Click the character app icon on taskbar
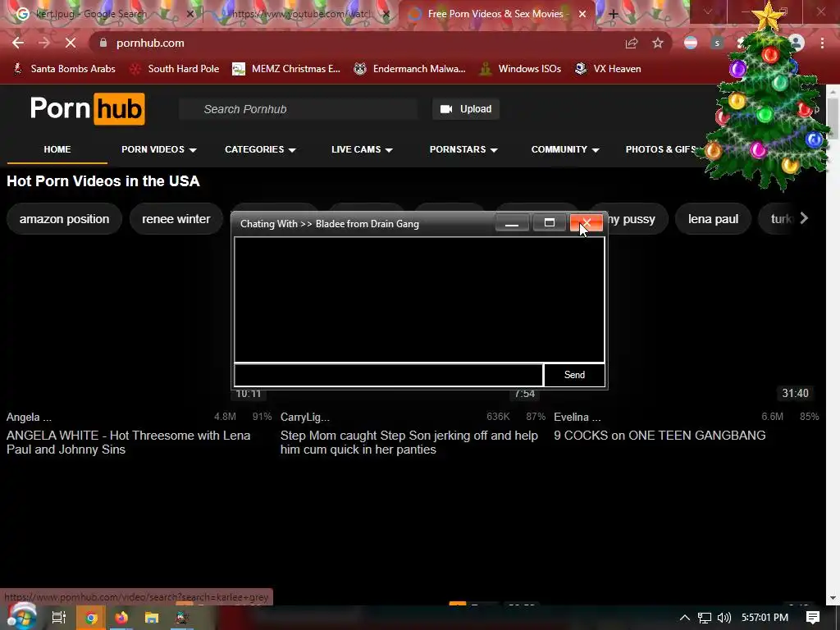The image size is (840, 630). click(182, 618)
